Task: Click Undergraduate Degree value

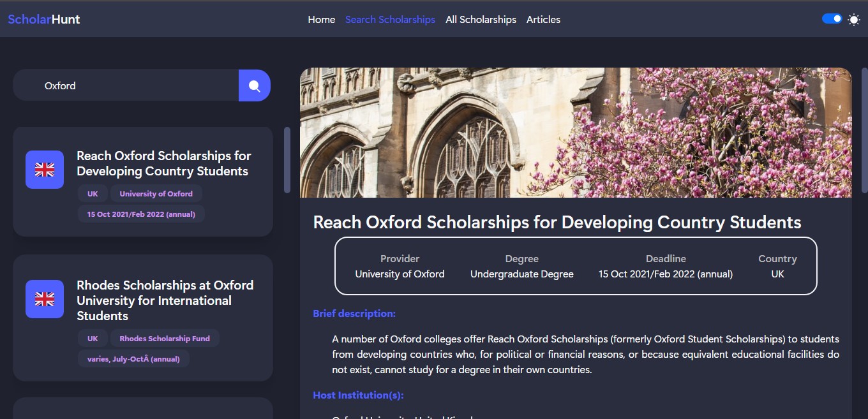Action: coord(522,274)
